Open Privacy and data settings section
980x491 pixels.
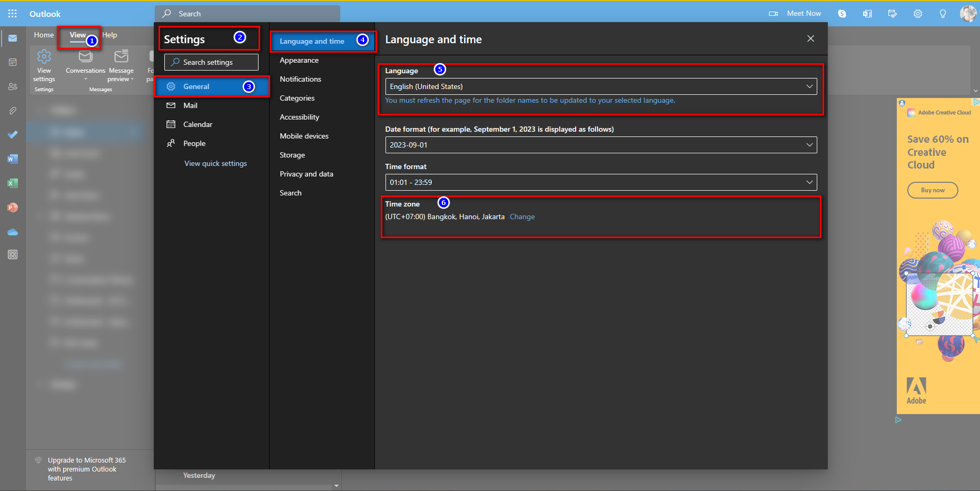(x=306, y=174)
